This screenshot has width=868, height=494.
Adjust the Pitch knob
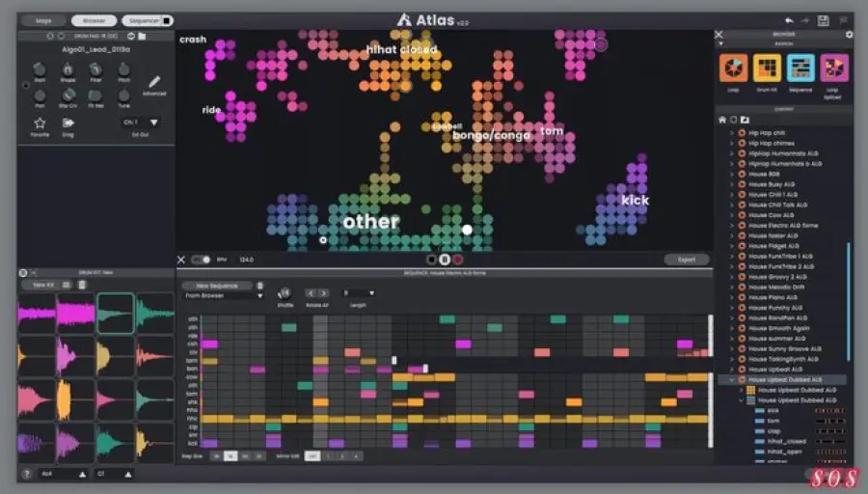tap(124, 69)
